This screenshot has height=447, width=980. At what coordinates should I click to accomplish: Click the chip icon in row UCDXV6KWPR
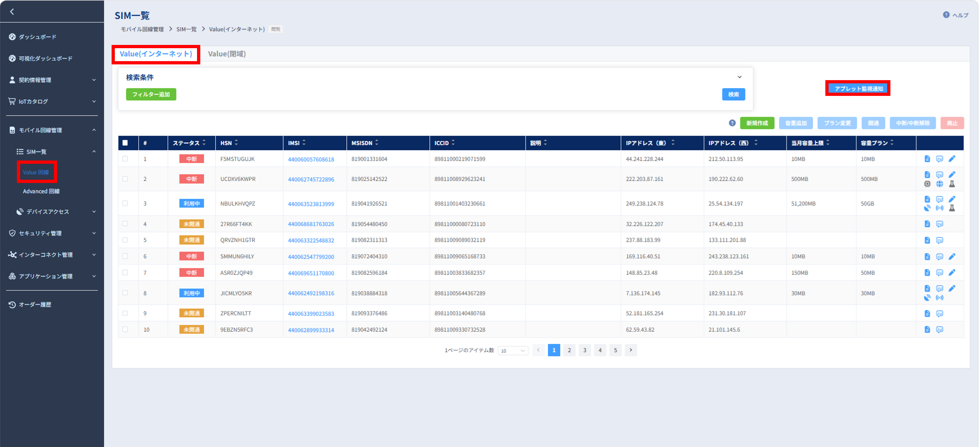click(927, 184)
